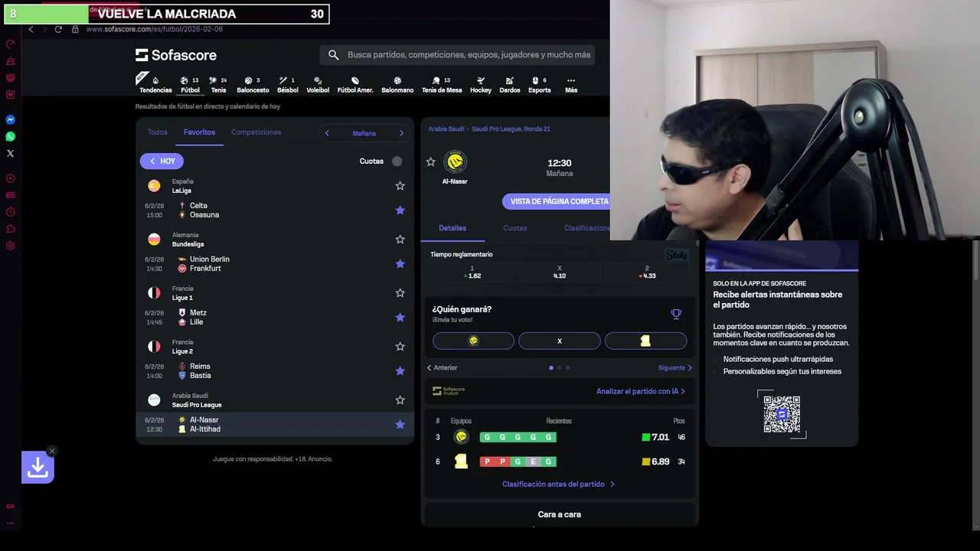Select the Hockey sport icon
The image size is (980, 551).
pos(481,84)
